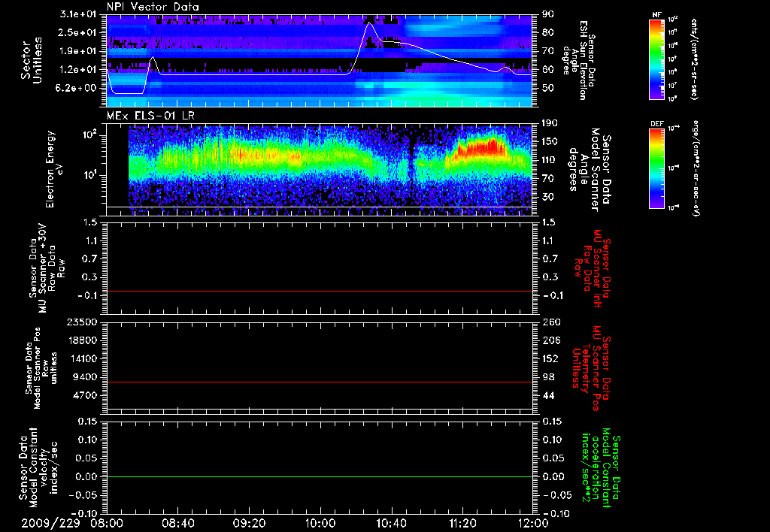This screenshot has width=770, height=532.
Task: Click the NF color bar legend
Action: click(x=657, y=59)
